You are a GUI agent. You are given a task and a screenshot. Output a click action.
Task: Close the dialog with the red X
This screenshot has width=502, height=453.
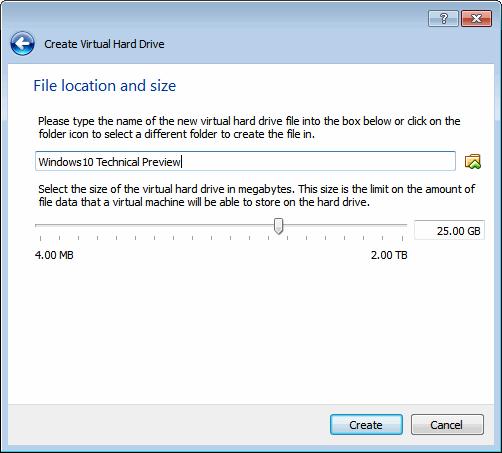[476, 18]
